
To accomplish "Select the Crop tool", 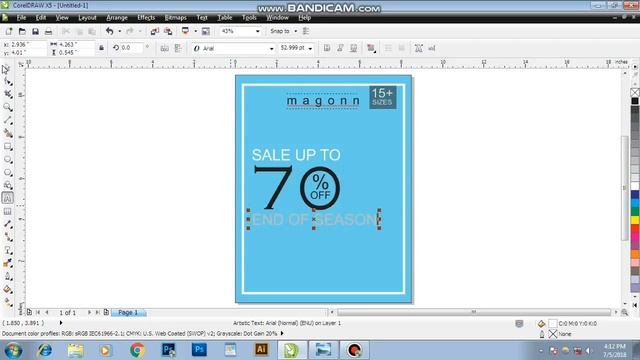I will [8, 94].
